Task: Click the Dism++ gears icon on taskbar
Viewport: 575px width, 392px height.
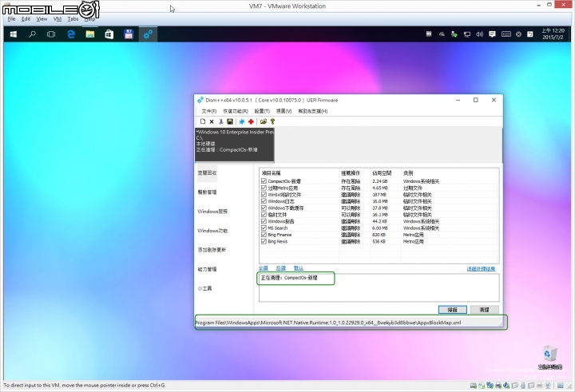Action: 148,34
